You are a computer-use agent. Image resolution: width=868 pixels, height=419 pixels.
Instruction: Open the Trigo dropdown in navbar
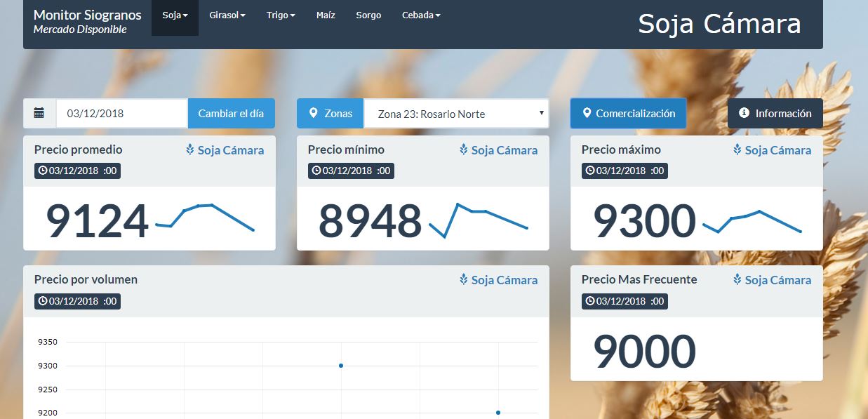pyautogui.click(x=281, y=15)
